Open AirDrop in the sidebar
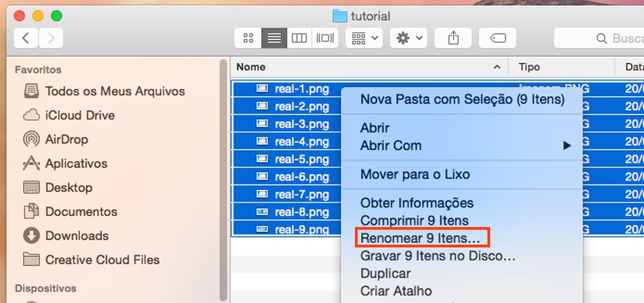 (x=66, y=139)
